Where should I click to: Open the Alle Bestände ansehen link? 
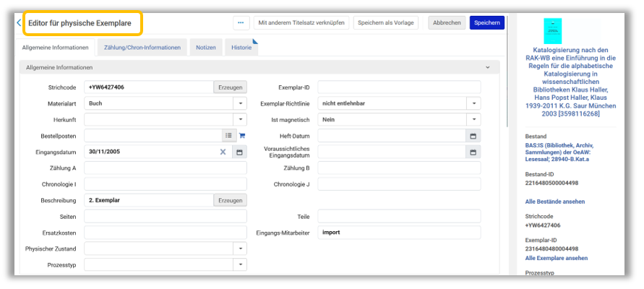[554, 202]
